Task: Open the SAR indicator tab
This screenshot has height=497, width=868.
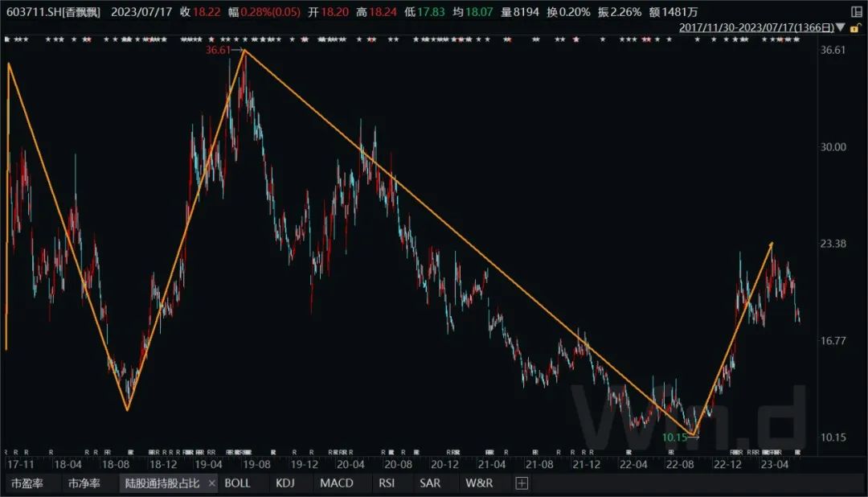Action: coord(430,483)
